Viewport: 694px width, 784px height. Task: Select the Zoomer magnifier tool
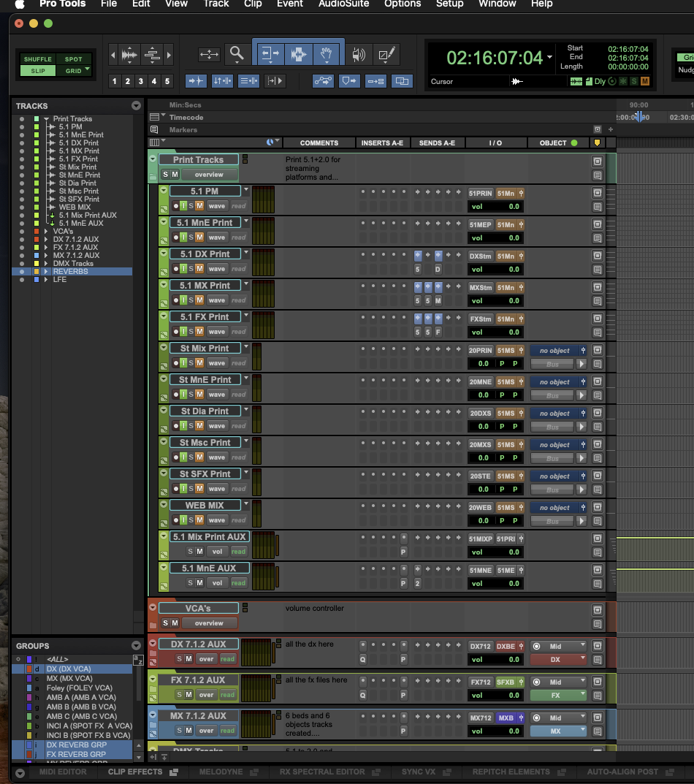coord(237,54)
